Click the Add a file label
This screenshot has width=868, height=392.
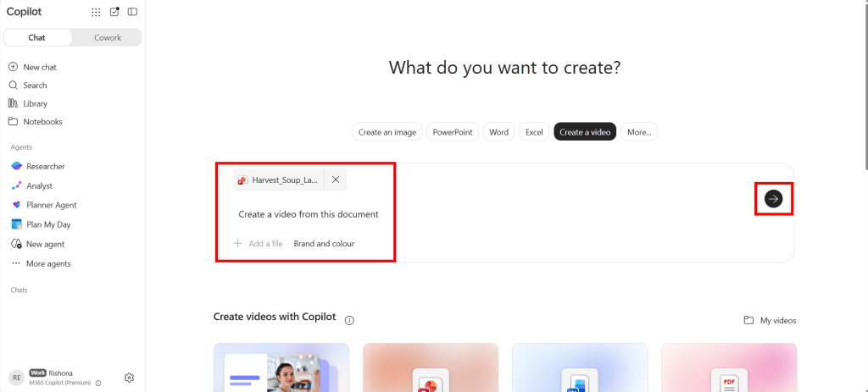pyautogui.click(x=265, y=243)
